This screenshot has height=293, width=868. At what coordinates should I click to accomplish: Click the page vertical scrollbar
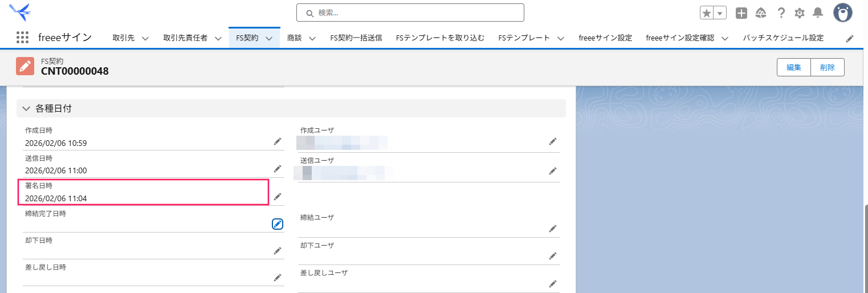pyautogui.click(x=866, y=249)
